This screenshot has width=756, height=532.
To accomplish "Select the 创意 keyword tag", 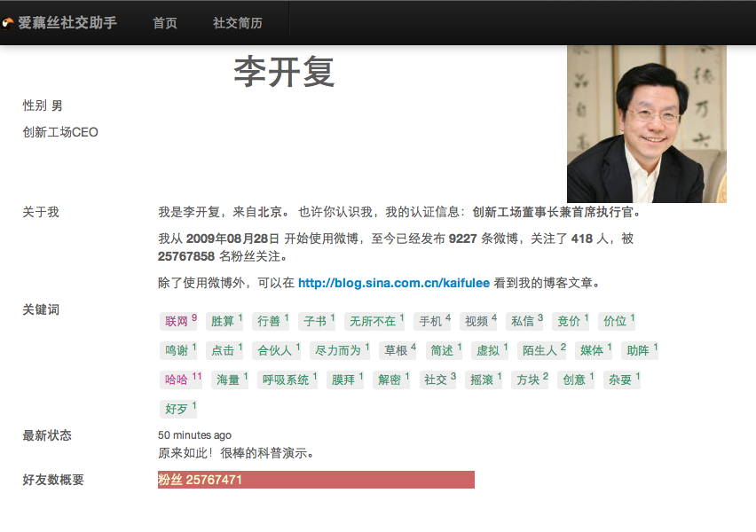I will pos(576,379).
